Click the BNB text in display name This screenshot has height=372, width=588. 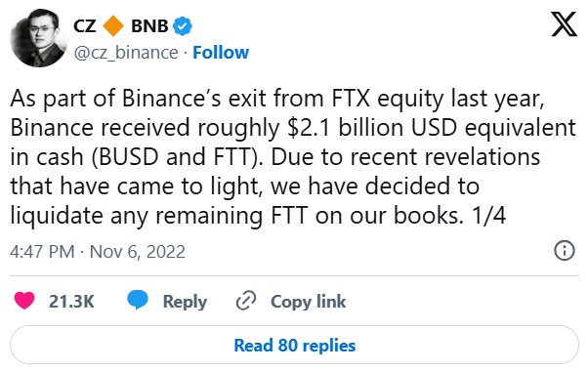[x=149, y=26]
